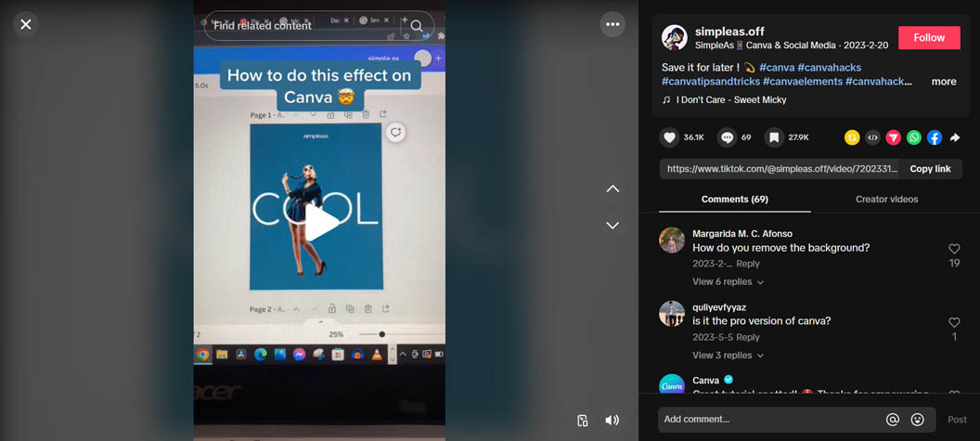Focus the Add comment field

click(x=772, y=419)
